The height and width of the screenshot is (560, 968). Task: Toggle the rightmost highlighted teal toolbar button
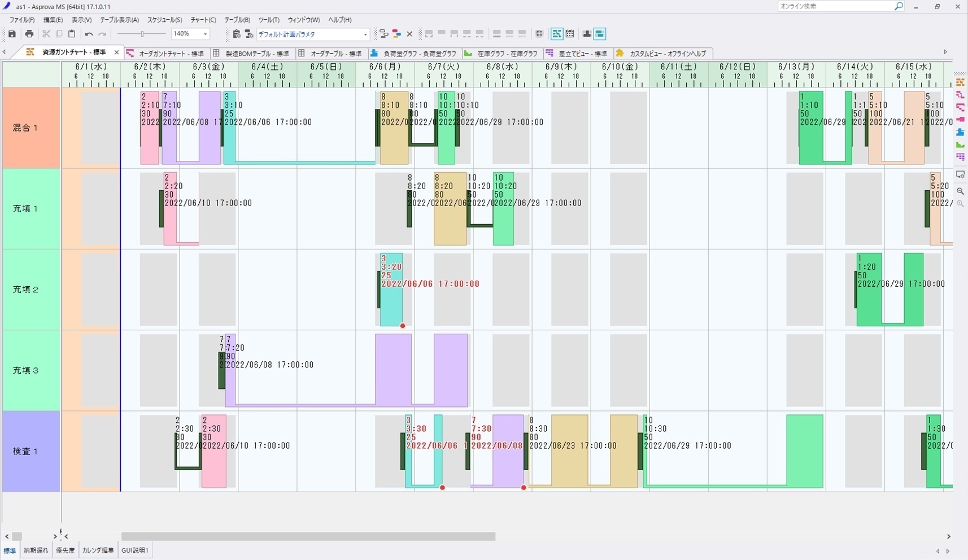click(x=600, y=34)
